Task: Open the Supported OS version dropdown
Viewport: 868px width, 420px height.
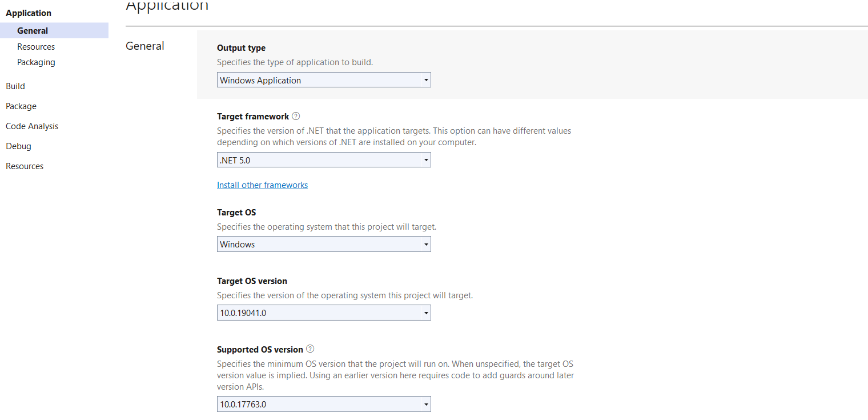Action: 426,404
